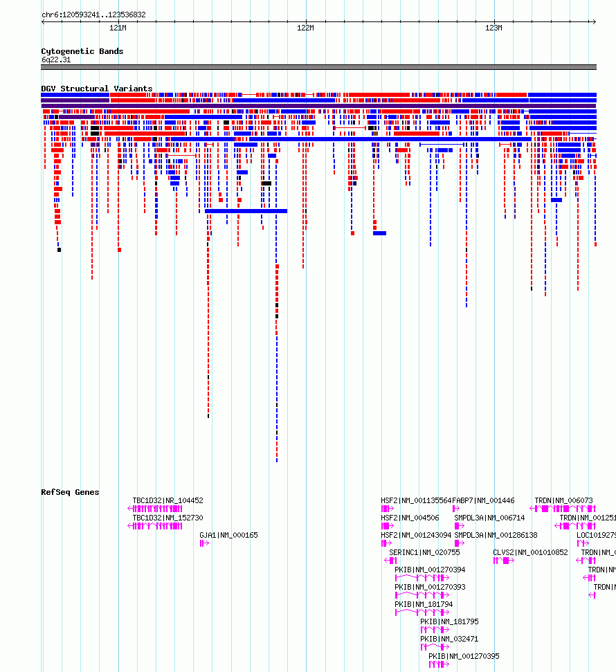
Task: Open gene TBC1D32|NR_104452 label
Action: (x=167, y=500)
